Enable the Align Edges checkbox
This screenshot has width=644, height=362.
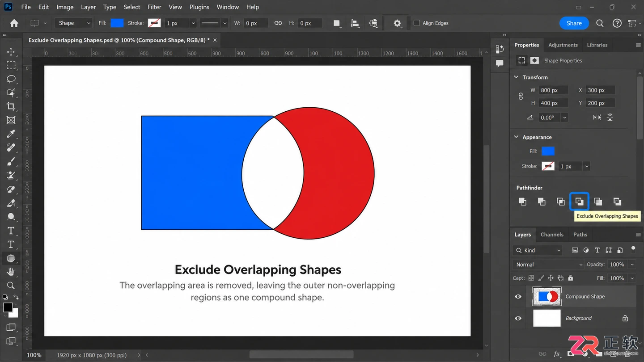tap(417, 23)
